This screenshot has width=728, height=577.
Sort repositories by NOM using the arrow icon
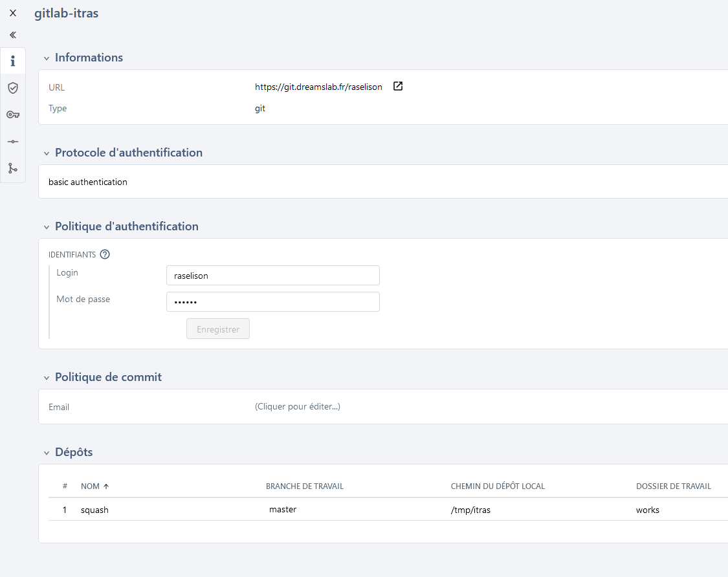(x=105, y=486)
